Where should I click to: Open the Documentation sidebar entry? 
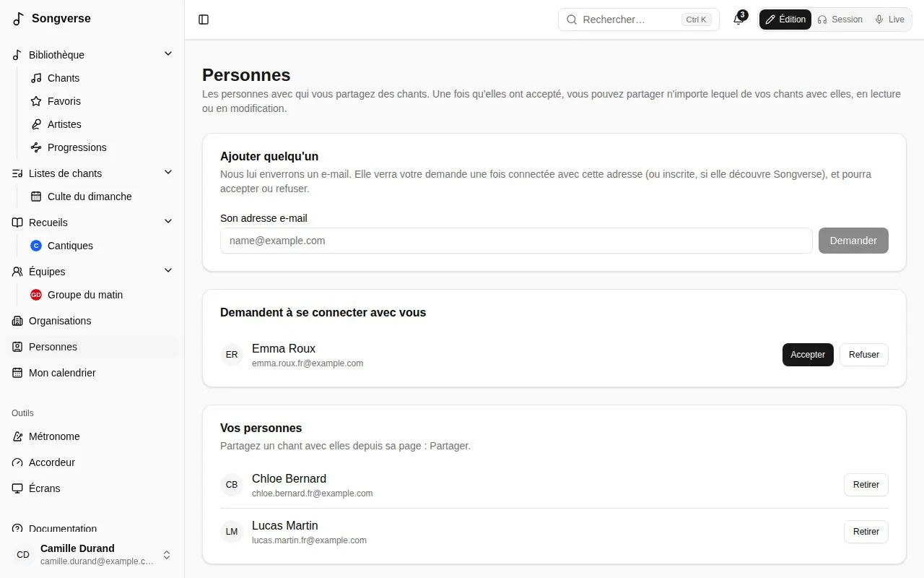click(x=92, y=528)
